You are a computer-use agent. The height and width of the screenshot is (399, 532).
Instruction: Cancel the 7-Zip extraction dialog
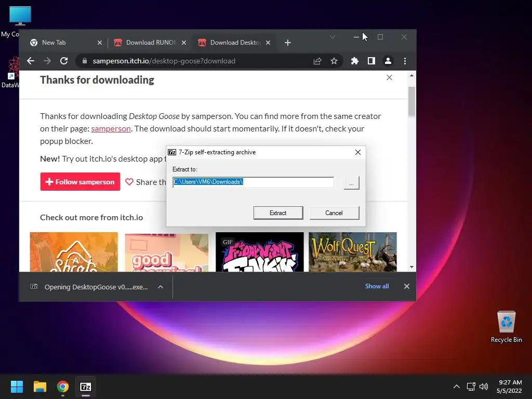coord(334,212)
